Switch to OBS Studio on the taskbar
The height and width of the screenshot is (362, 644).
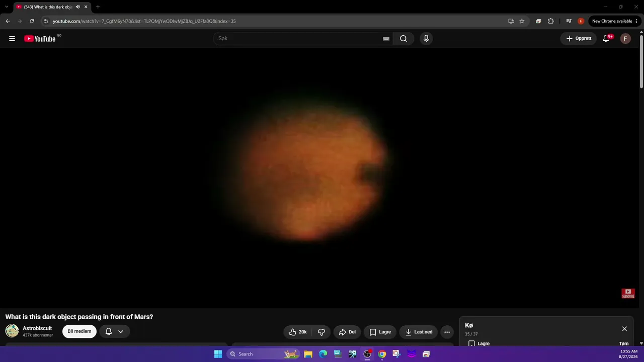coord(367,354)
